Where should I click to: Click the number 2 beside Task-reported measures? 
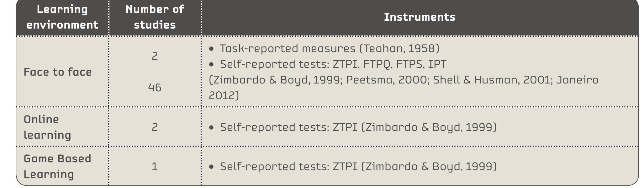[155, 56]
